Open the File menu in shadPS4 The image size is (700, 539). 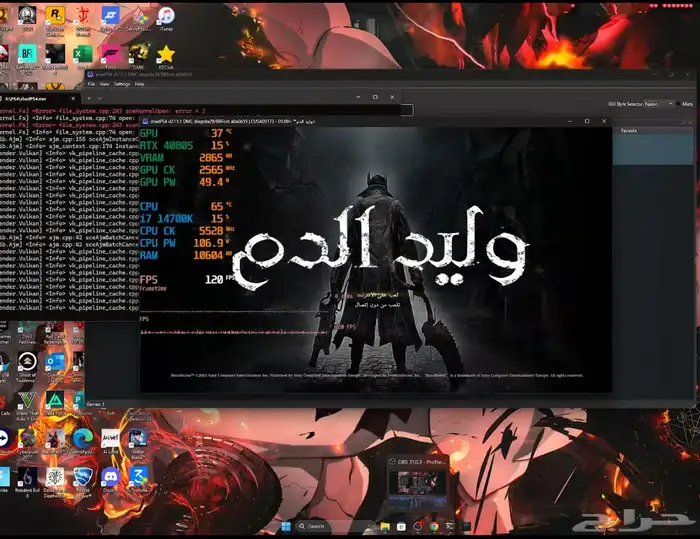(92, 84)
